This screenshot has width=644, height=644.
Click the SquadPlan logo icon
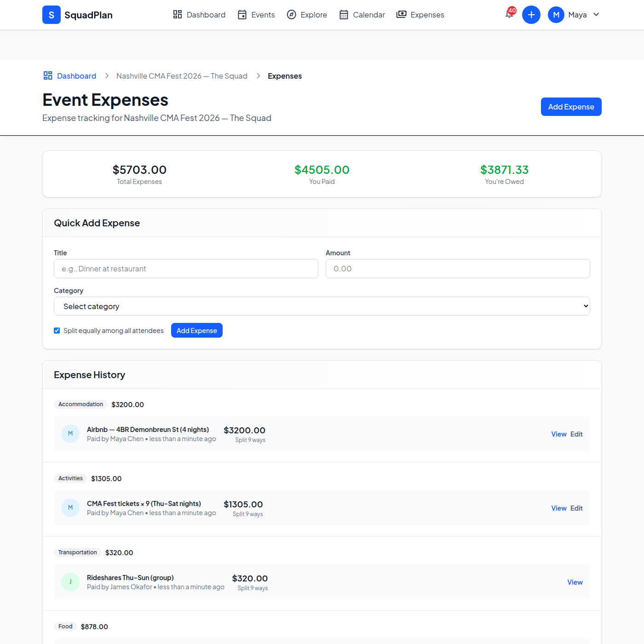pos(51,14)
